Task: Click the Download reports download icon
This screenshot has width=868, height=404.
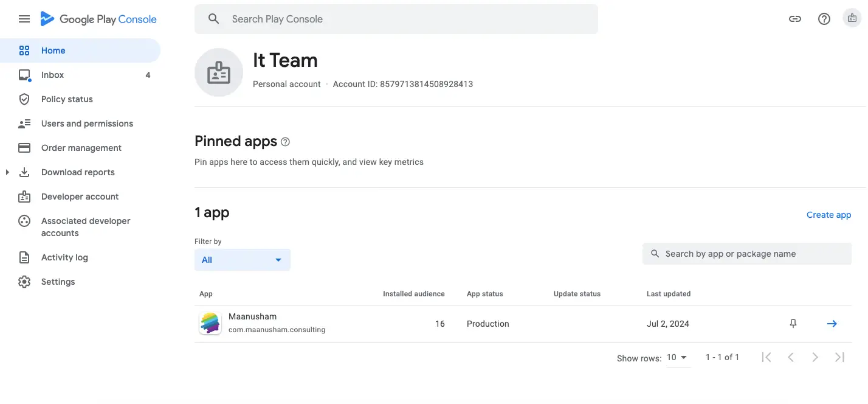Action: pyautogui.click(x=24, y=172)
